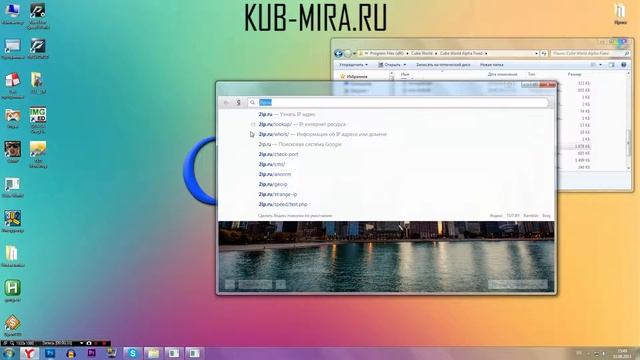Click New folder in Explorer toolbar
Screen dimensions: 640x360
pyautogui.click(x=491, y=65)
